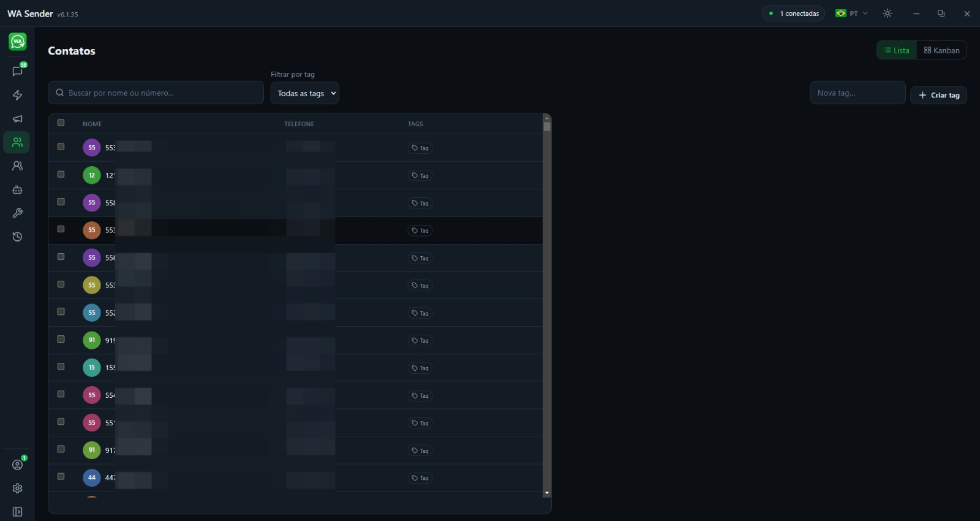The height and width of the screenshot is (521, 980).
Task: Open the PT language dropdown
Action: (852, 13)
